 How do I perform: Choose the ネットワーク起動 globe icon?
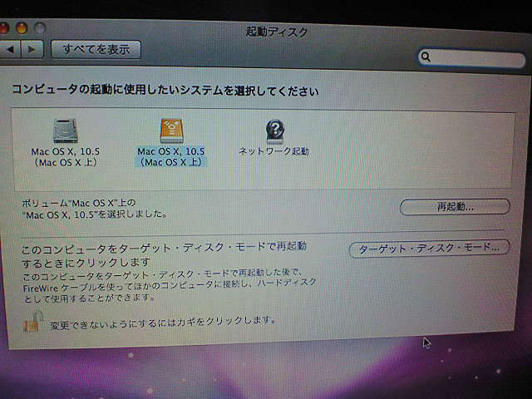pos(275,131)
